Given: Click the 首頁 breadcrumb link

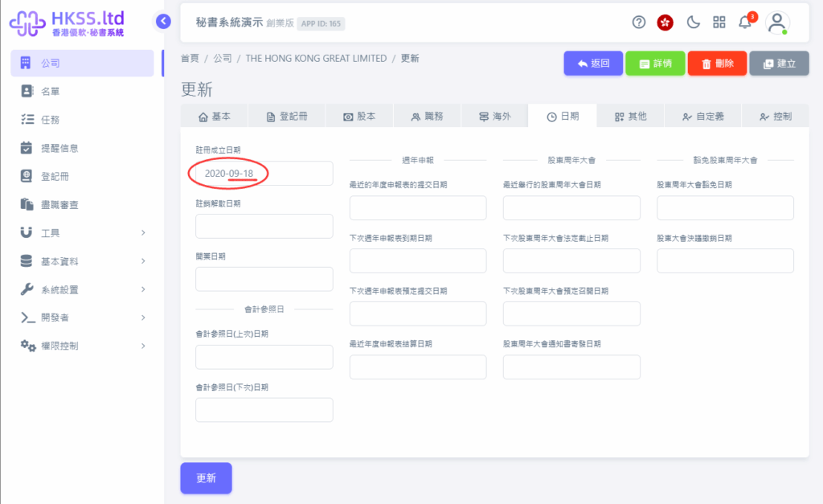Looking at the screenshot, I should [190, 59].
